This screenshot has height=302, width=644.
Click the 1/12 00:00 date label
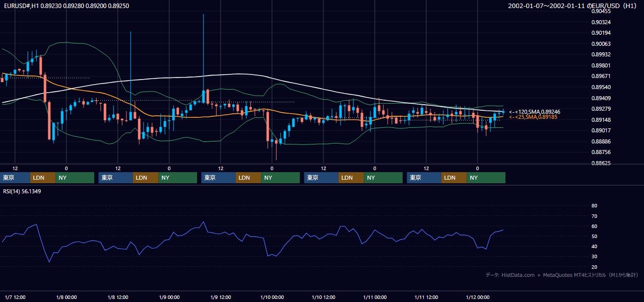pyautogui.click(x=478, y=297)
